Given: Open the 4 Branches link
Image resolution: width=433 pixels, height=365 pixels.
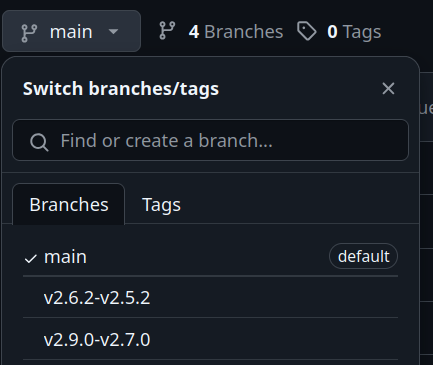Looking at the screenshot, I should [x=236, y=32].
